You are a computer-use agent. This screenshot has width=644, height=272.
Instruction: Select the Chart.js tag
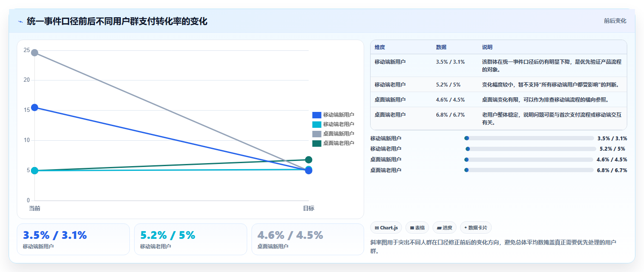[386, 228]
